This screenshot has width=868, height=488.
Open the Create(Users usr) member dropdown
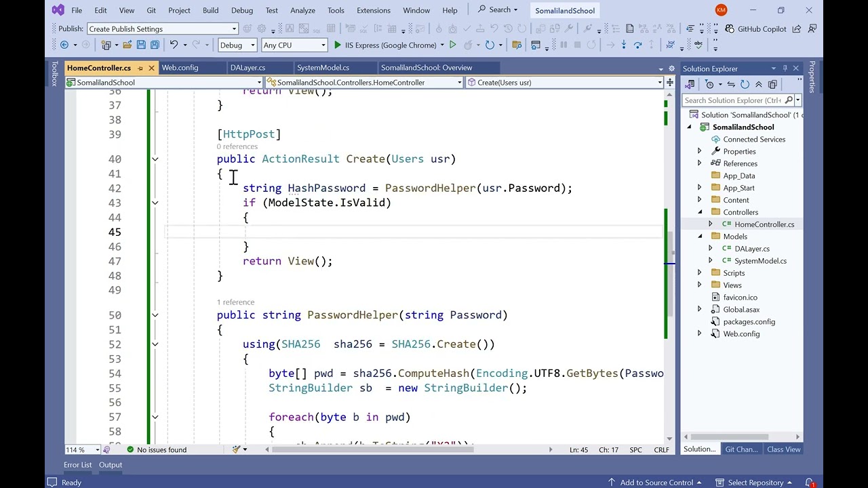click(659, 83)
